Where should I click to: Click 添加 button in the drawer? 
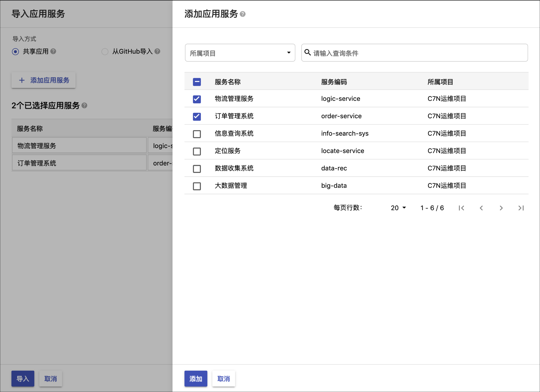pos(196,379)
